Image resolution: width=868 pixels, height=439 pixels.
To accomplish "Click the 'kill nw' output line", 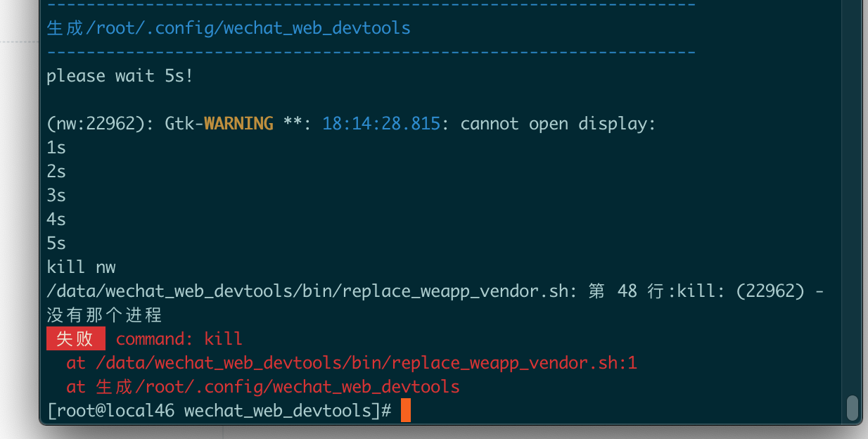I will coord(79,267).
